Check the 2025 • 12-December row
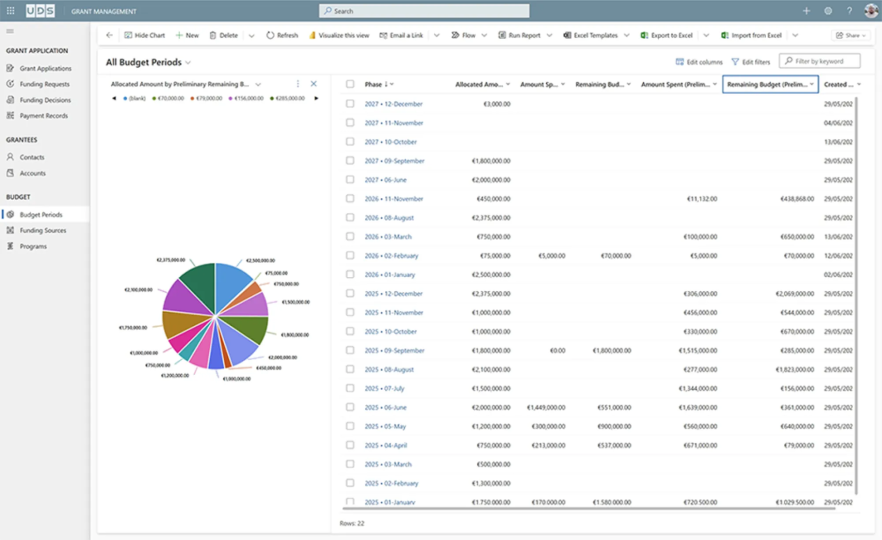This screenshot has width=882, height=540. pos(350,293)
